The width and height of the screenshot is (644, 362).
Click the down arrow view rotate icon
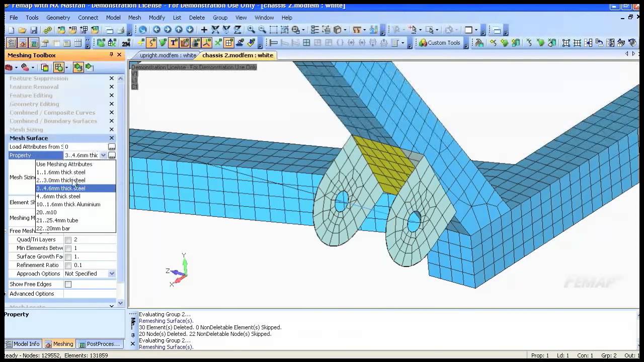tap(190, 30)
